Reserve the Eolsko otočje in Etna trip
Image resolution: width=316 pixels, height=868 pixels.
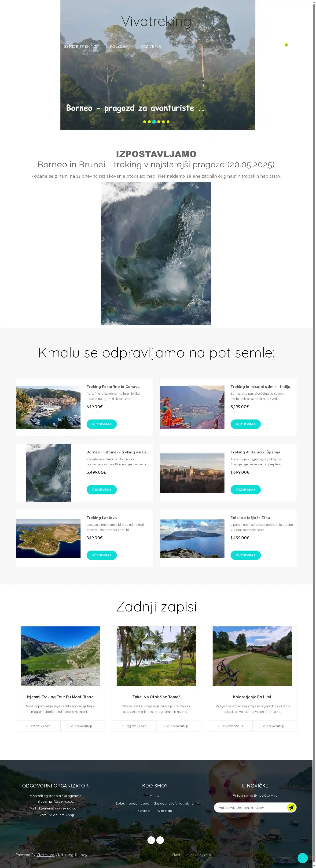click(245, 555)
